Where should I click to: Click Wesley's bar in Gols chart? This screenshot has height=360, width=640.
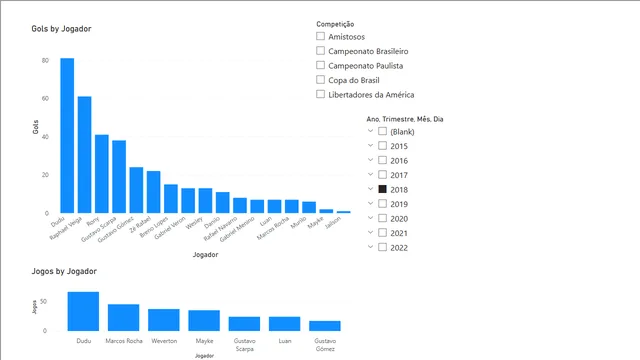(x=205, y=200)
